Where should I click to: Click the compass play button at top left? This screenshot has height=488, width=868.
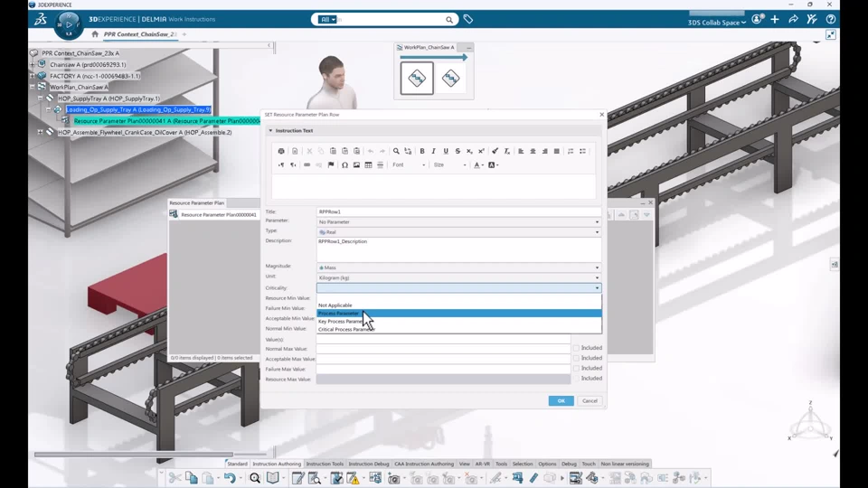69,24
